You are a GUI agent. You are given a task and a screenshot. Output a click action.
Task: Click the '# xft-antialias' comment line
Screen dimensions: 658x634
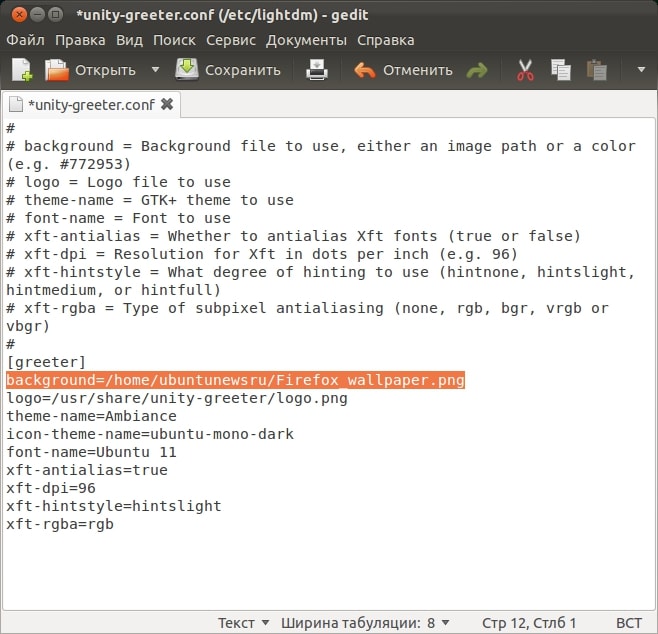click(x=294, y=236)
